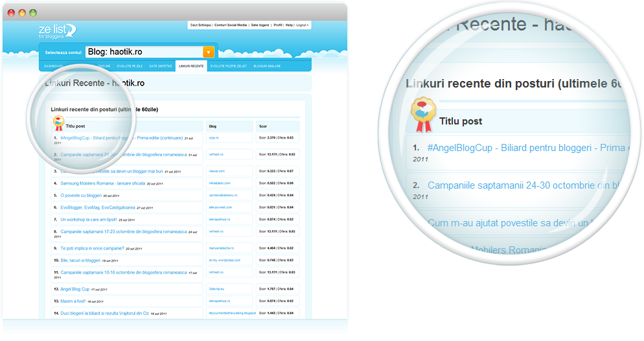This screenshot has height=341, width=644.
Task: Click the Date logare link
Action: (x=259, y=25)
